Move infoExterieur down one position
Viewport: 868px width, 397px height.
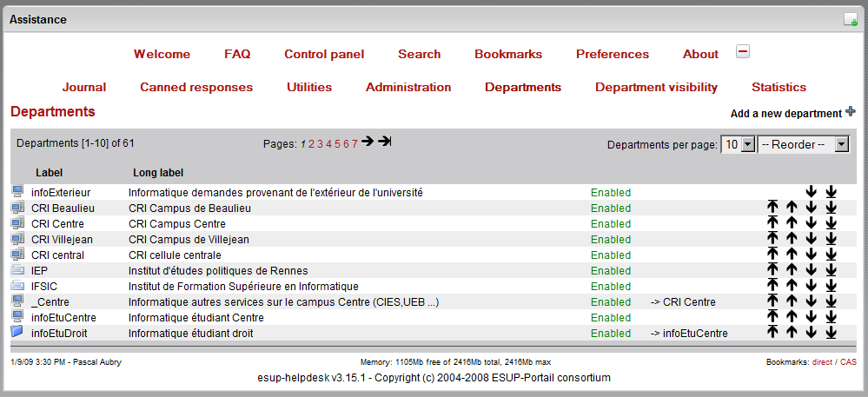[x=811, y=192]
